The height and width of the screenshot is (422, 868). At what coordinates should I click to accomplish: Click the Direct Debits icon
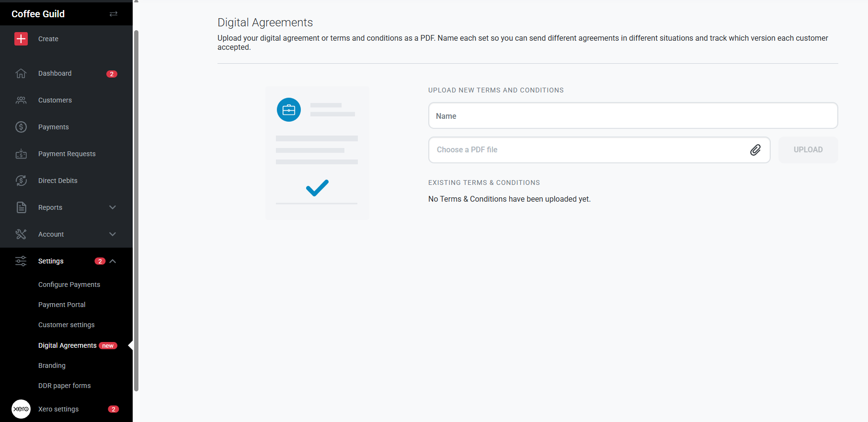coord(21,181)
